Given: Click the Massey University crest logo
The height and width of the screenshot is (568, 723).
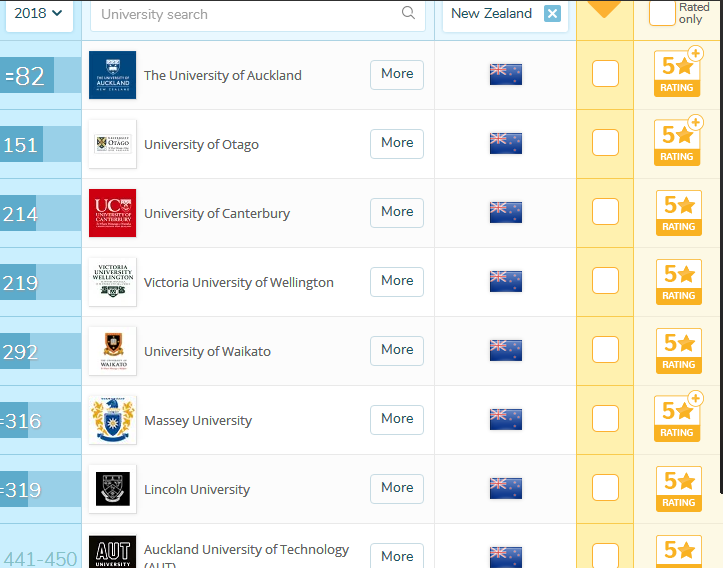Looking at the screenshot, I should point(112,420).
